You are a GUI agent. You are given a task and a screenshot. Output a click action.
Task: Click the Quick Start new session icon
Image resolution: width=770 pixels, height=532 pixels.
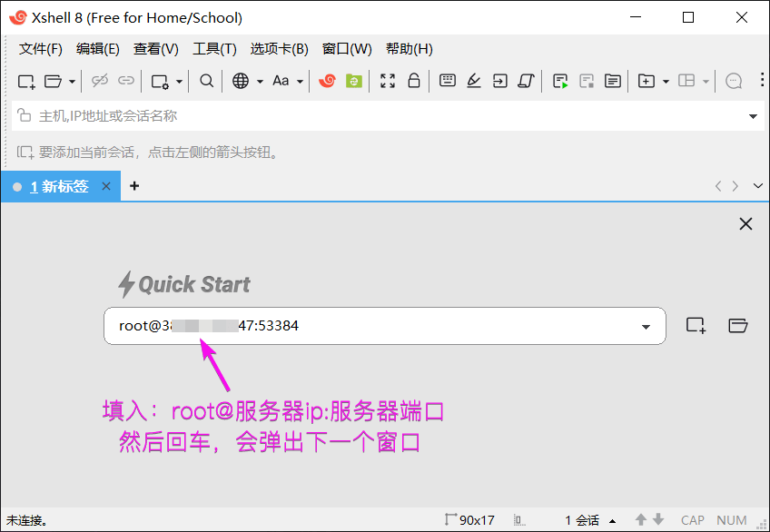pos(696,326)
